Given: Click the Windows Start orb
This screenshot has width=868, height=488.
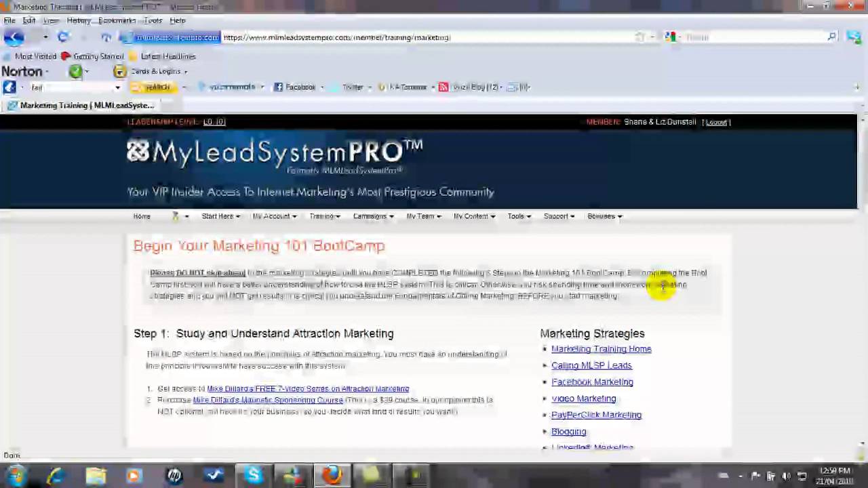Looking at the screenshot, I should click(x=15, y=476).
